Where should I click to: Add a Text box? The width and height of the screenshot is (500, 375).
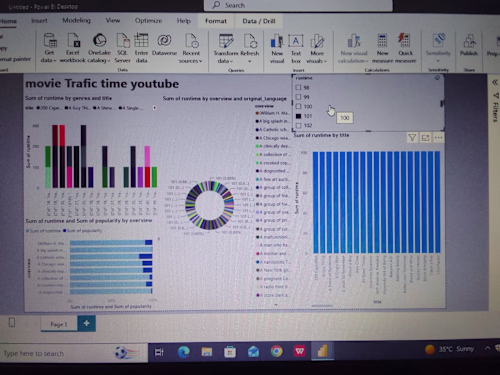tap(296, 48)
